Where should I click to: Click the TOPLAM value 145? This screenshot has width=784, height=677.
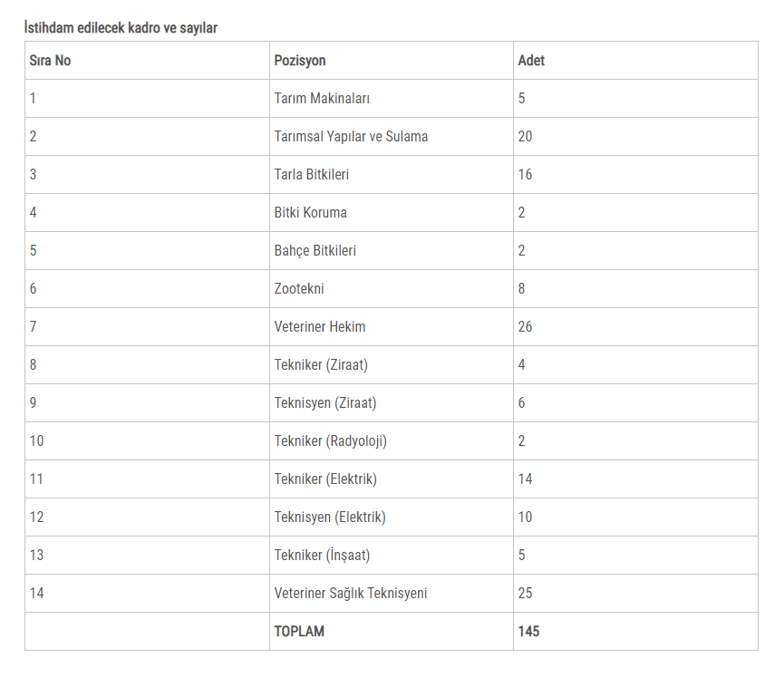pyautogui.click(x=528, y=631)
